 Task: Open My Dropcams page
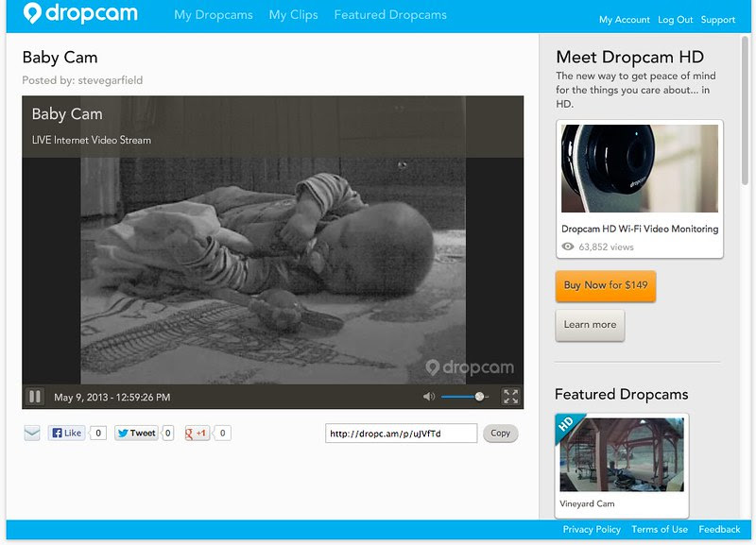(214, 15)
